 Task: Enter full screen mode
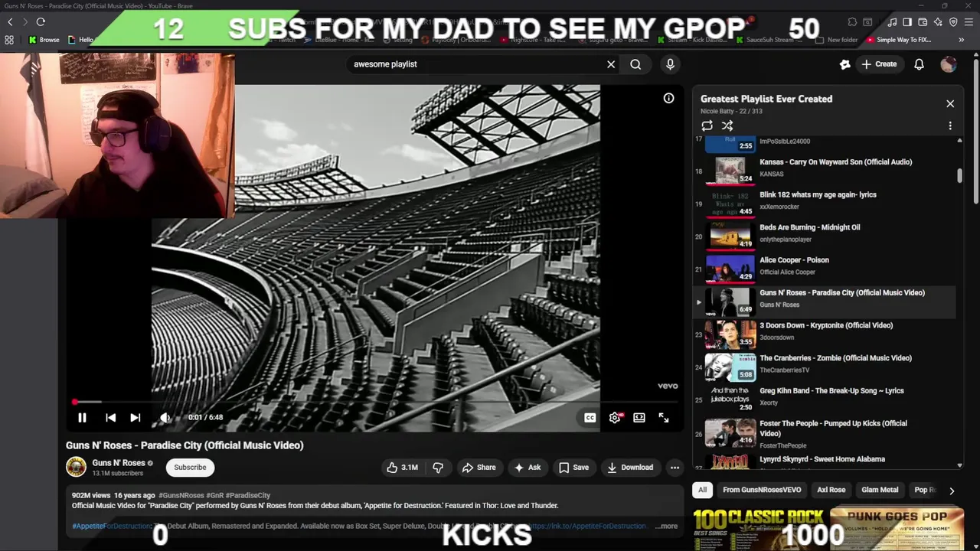[664, 418]
